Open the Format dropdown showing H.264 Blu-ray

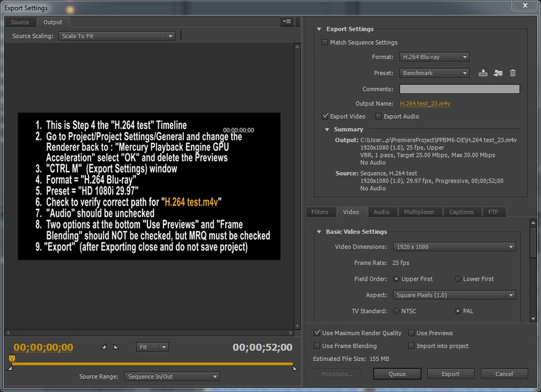point(433,57)
